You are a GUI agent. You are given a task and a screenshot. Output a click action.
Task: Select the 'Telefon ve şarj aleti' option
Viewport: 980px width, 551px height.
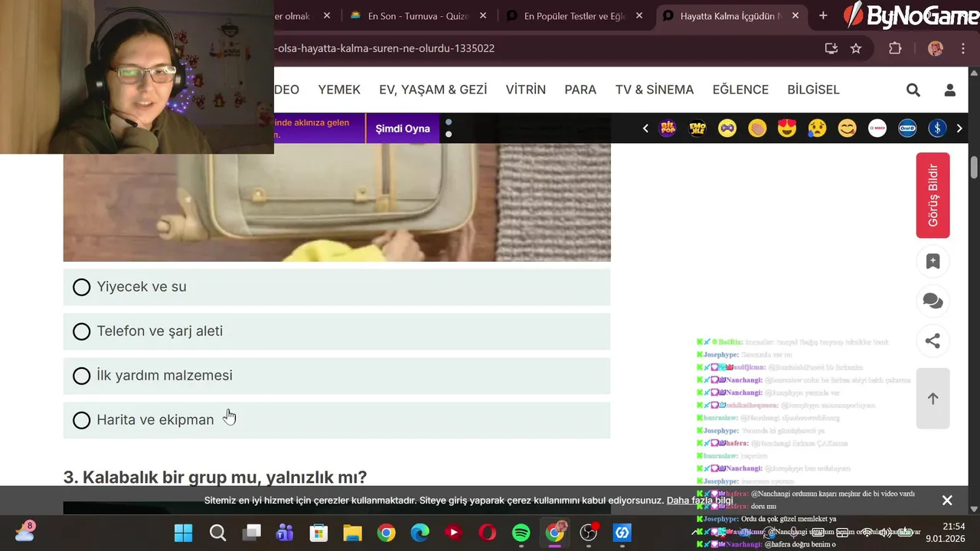[x=337, y=331]
